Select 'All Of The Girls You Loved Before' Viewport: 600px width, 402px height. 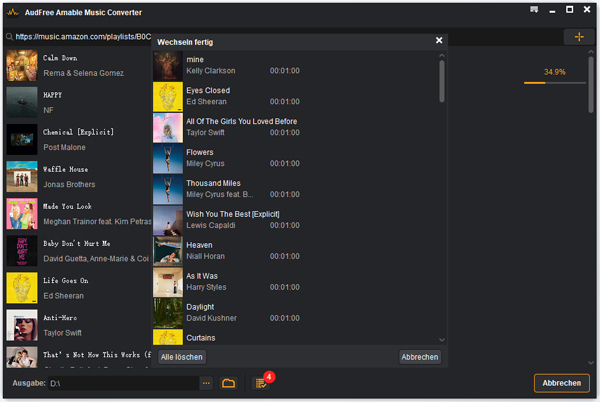[241, 121]
